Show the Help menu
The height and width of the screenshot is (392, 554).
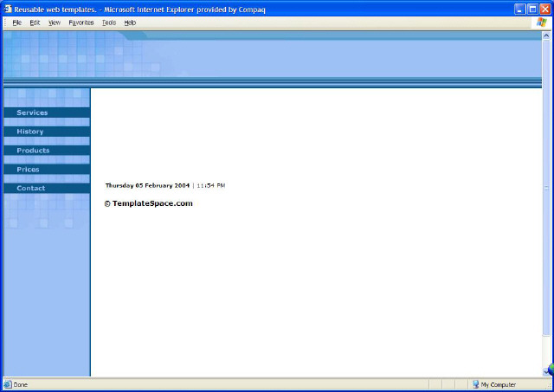click(130, 22)
